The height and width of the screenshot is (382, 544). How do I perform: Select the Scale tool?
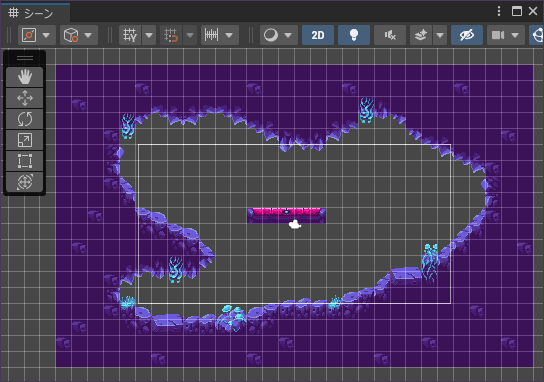[x=25, y=140]
